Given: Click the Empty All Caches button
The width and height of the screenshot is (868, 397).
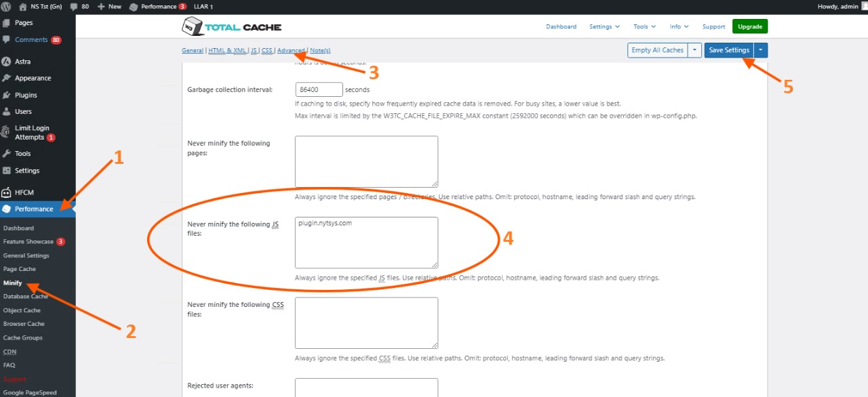Looking at the screenshot, I should [657, 50].
